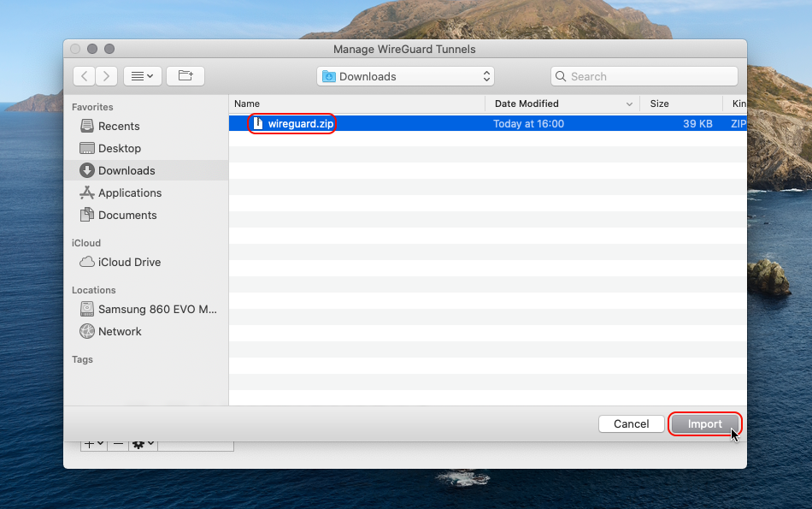Open the Downloads location popup menu
Viewport: 812px width, 509px height.
tap(406, 76)
